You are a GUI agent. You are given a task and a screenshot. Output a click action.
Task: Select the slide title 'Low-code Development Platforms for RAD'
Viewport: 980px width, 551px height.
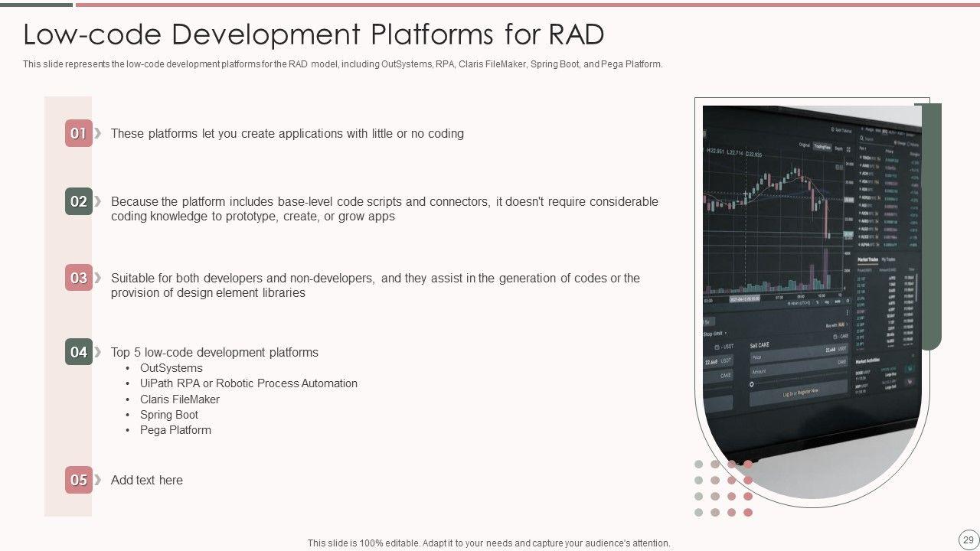click(313, 34)
